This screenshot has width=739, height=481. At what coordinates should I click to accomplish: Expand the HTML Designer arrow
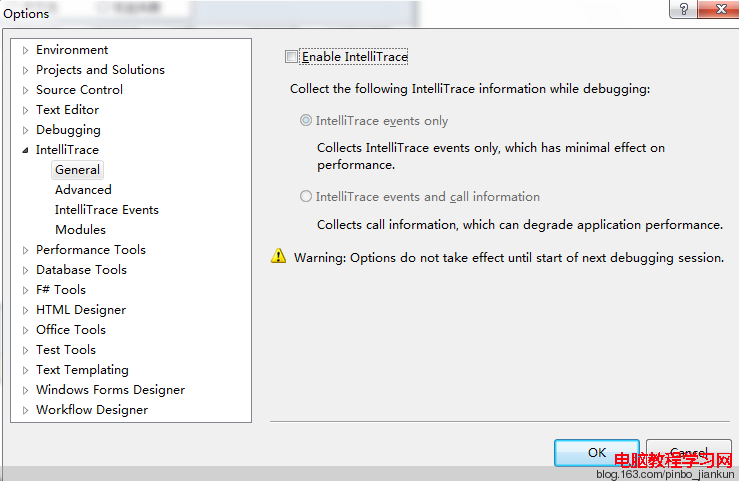[25, 310]
